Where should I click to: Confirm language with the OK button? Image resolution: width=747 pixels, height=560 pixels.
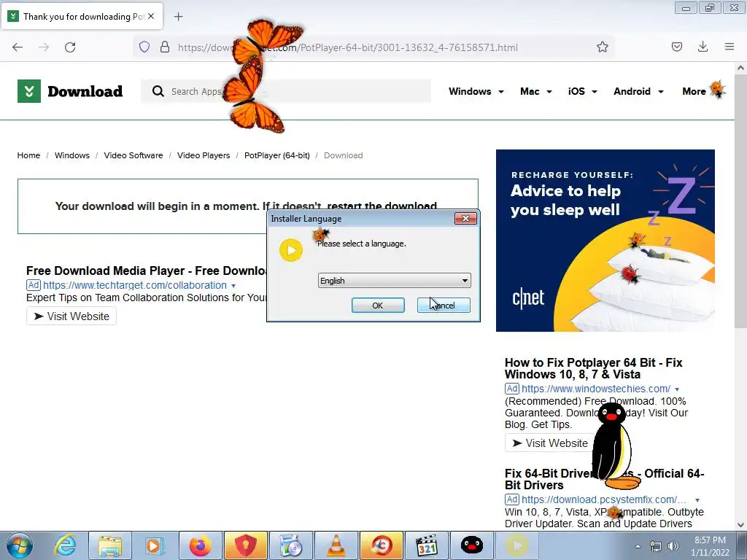[378, 306]
